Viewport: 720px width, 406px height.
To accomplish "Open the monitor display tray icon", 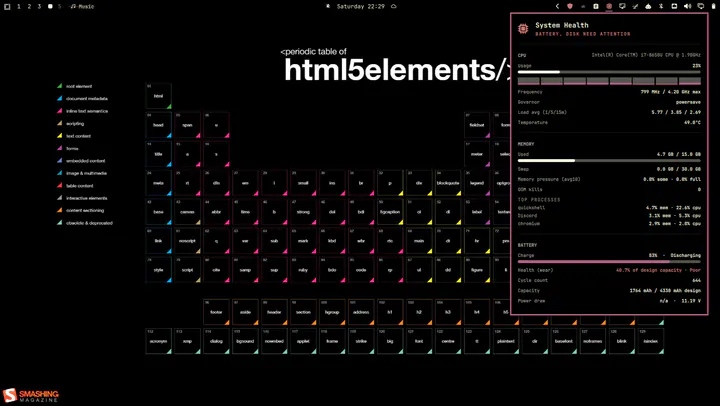I will tap(622, 6).
